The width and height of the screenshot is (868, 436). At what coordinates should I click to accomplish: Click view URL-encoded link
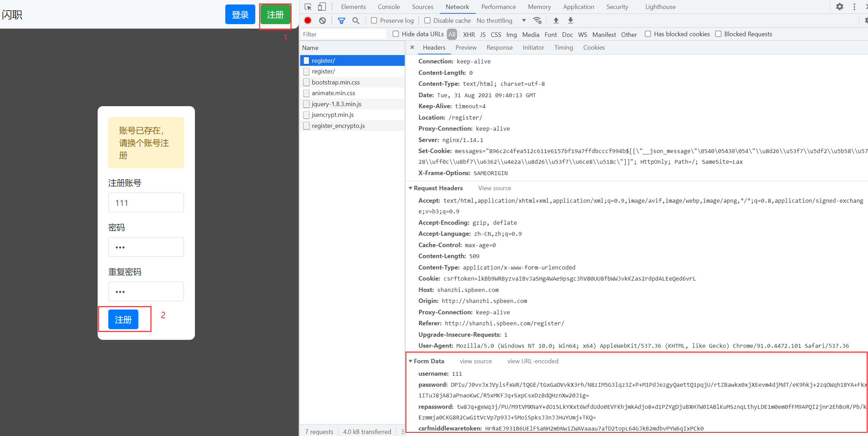[x=532, y=361]
